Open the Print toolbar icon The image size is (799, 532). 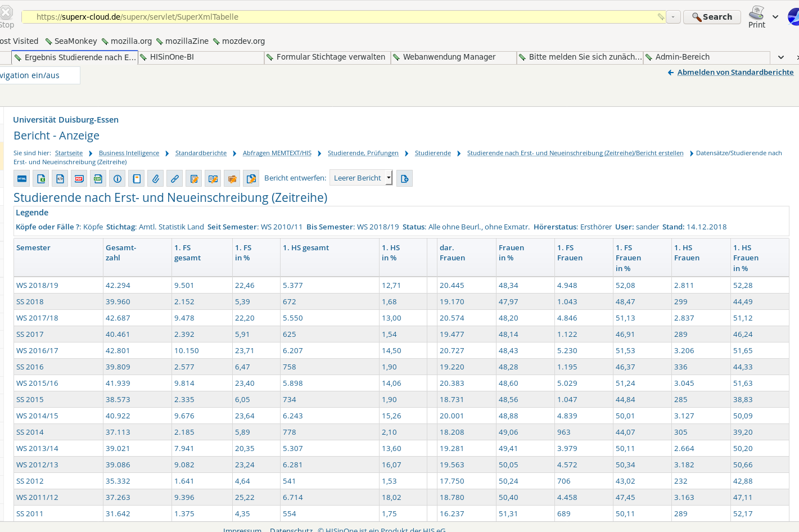pos(757,17)
